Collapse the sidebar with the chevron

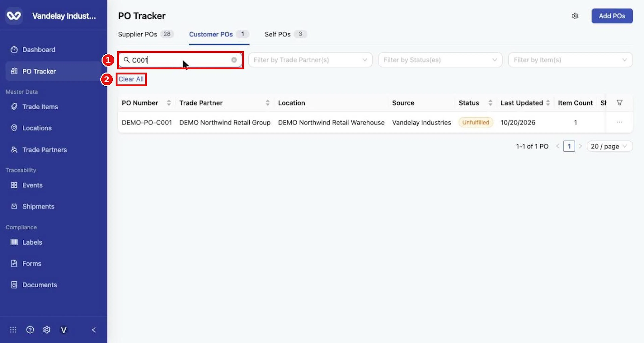(x=94, y=330)
